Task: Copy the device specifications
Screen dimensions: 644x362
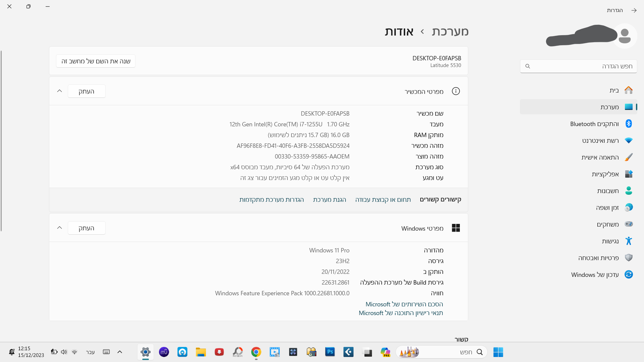Action: [87, 91]
